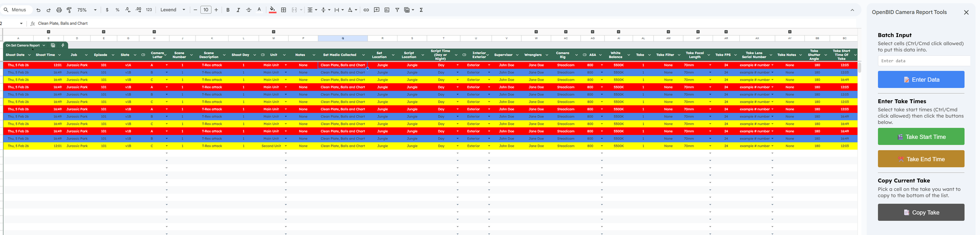Screen dimensions: 980x235
Task: Click the Insert comment icon
Action: (377, 10)
